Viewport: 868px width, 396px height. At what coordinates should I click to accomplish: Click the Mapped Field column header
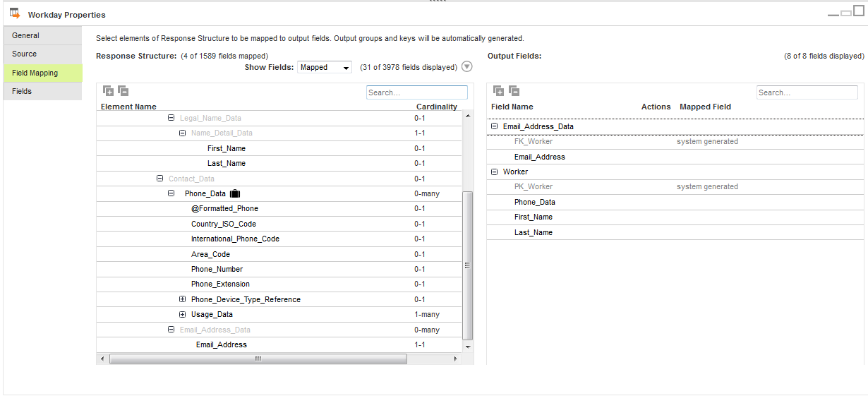tap(705, 107)
